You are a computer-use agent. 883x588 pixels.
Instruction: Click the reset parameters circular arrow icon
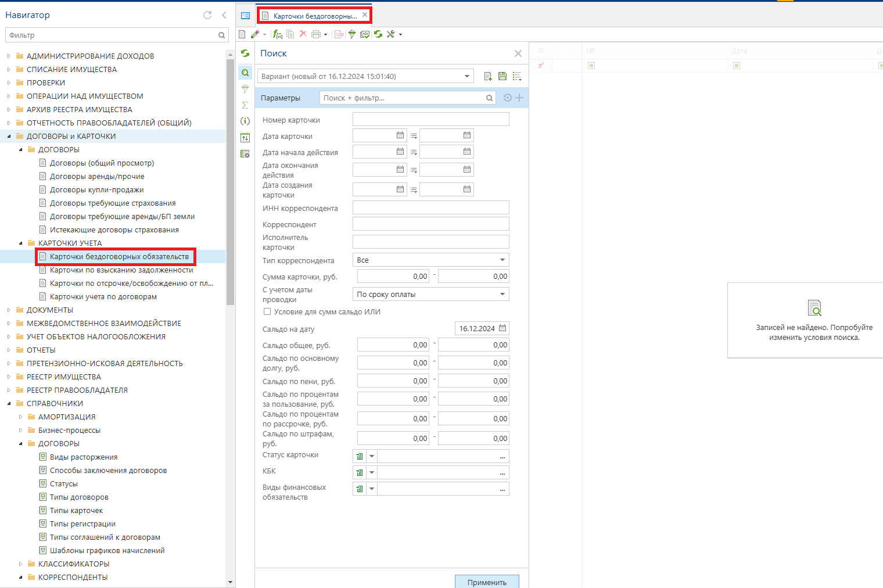coord(508,98)
